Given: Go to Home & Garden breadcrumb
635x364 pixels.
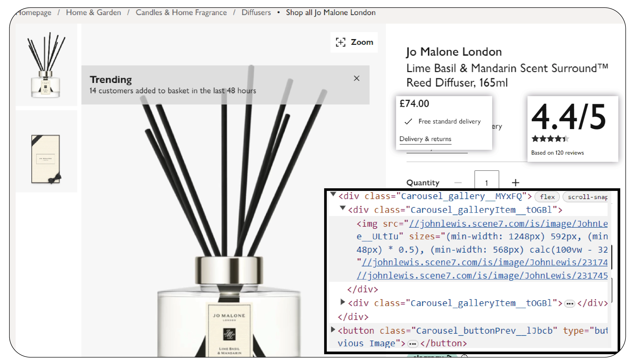Looking at the screenshot, I should tap(93, 13).
